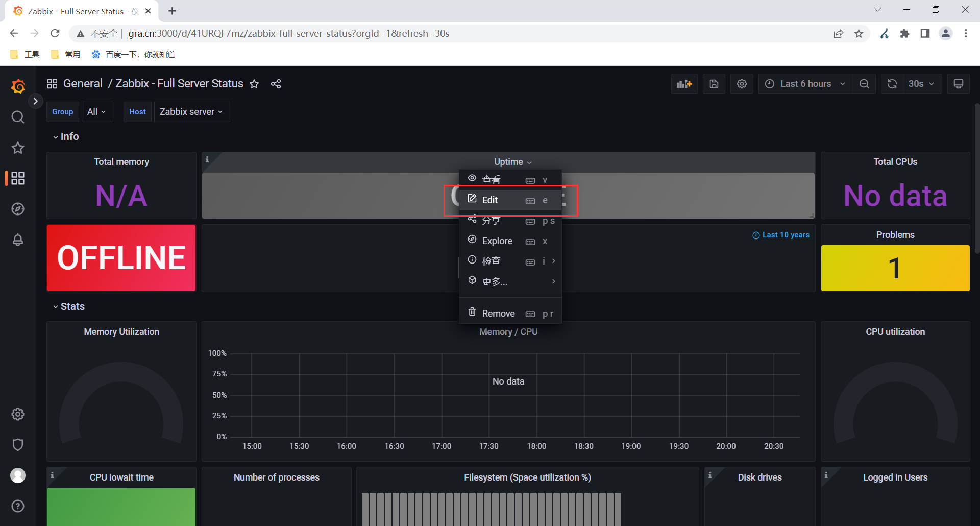This screenshot has height=526, width=980.
Task: Show the Disk drives panel info icon
Action: (x=710, y=475)
